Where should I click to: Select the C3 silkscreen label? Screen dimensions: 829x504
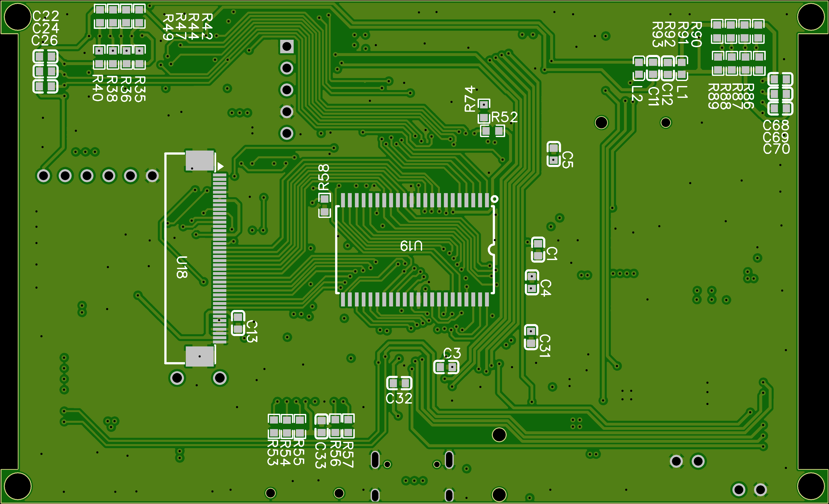452,353
